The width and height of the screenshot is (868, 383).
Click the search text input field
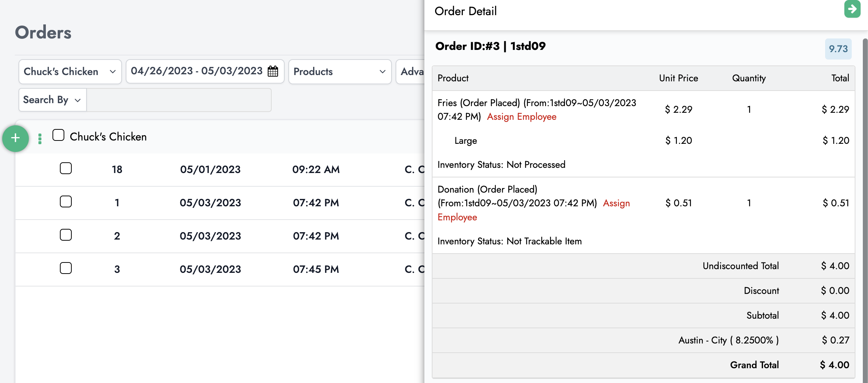pos(179,100)
